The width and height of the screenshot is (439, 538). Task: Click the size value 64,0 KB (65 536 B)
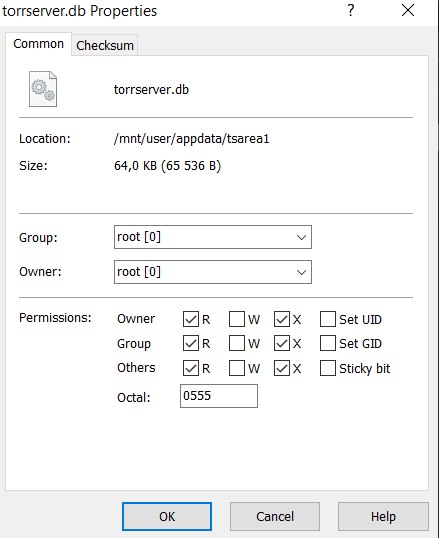click(167, 166)
